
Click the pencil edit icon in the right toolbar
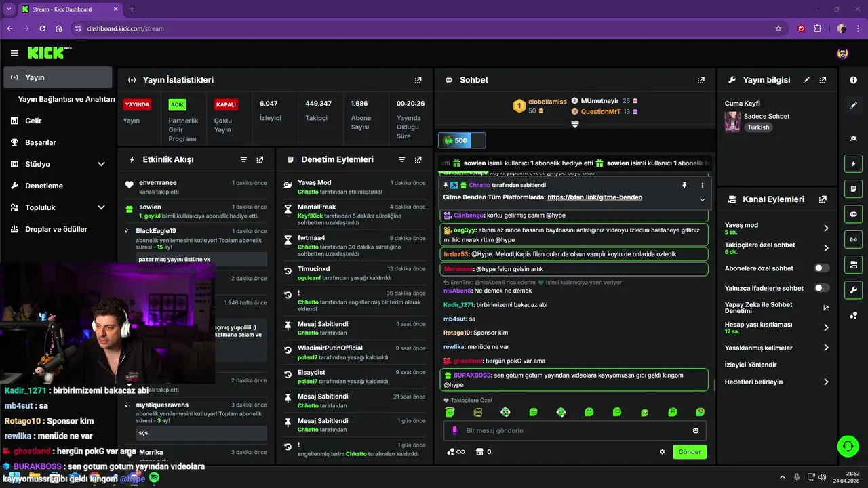click(x=853, y=106)
